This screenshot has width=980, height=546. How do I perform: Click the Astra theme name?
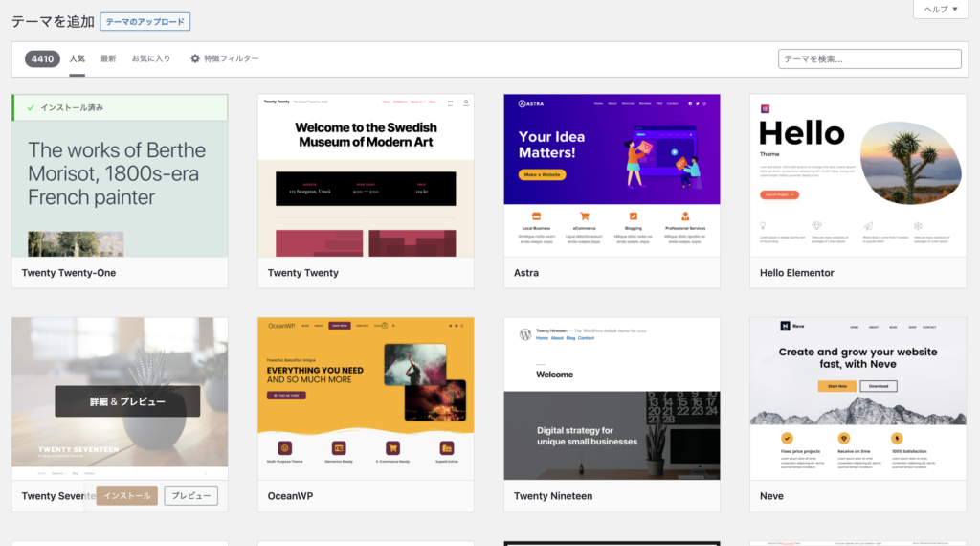(x=526, y=273)
